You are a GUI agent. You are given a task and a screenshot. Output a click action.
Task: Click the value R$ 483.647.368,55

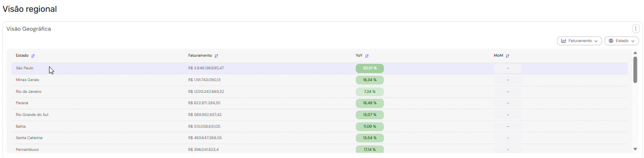(205, 138)
